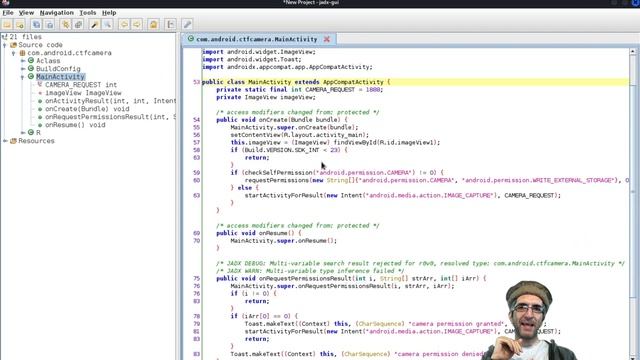Click the text "private ImageView imageView;"

266,97
